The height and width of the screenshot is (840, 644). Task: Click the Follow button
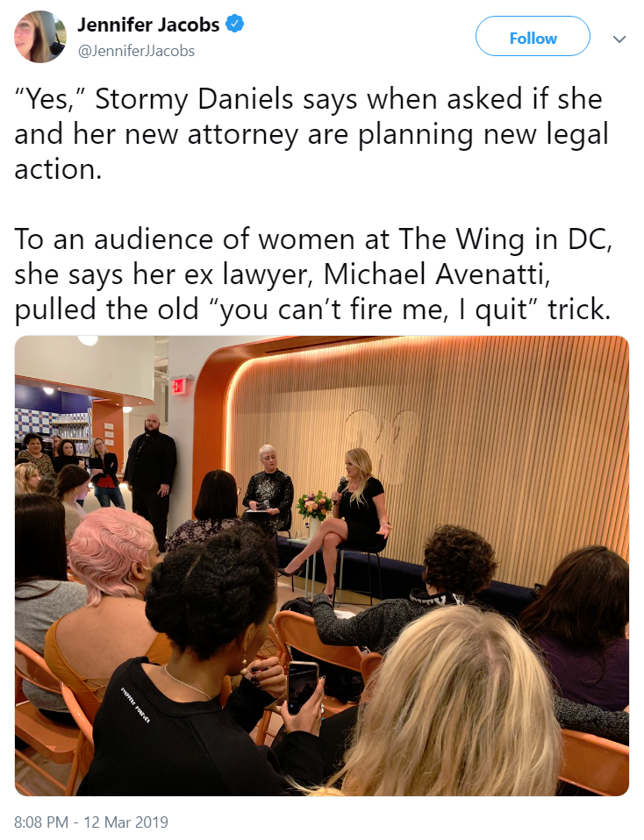click(533, 36)
